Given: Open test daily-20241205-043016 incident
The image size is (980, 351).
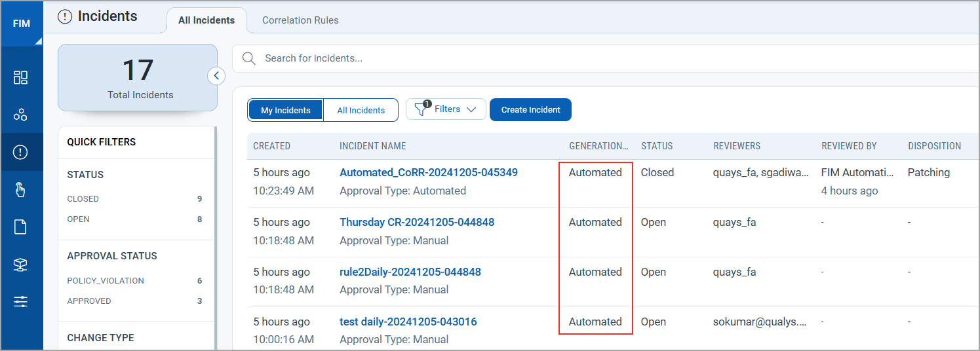Looking at the screenshot, I should (x=408, y=322).
